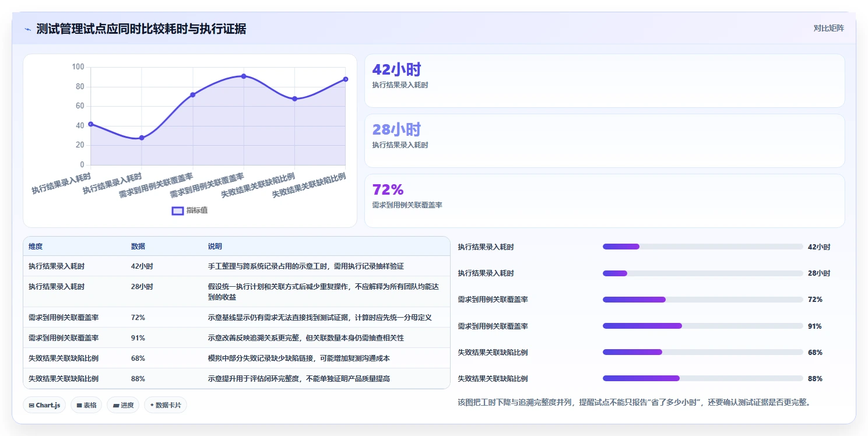Screen dimensions: 868x436
Task: Click the chart data point at value 72
Action: (x=192, y=95)
